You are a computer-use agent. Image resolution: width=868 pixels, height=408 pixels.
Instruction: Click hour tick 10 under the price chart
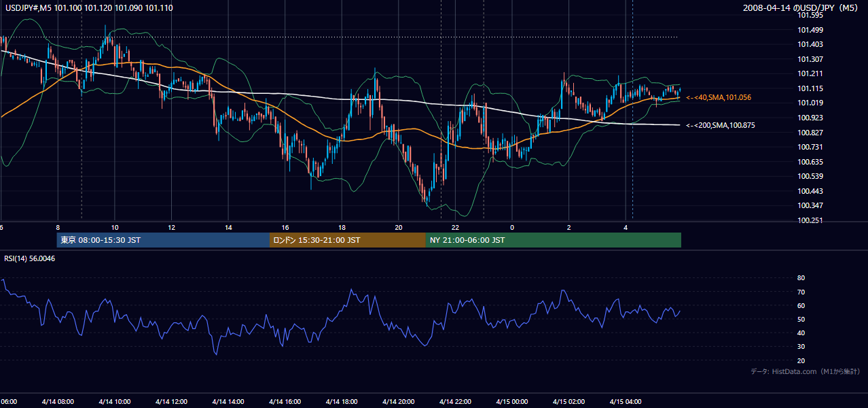tap(115, 228)
